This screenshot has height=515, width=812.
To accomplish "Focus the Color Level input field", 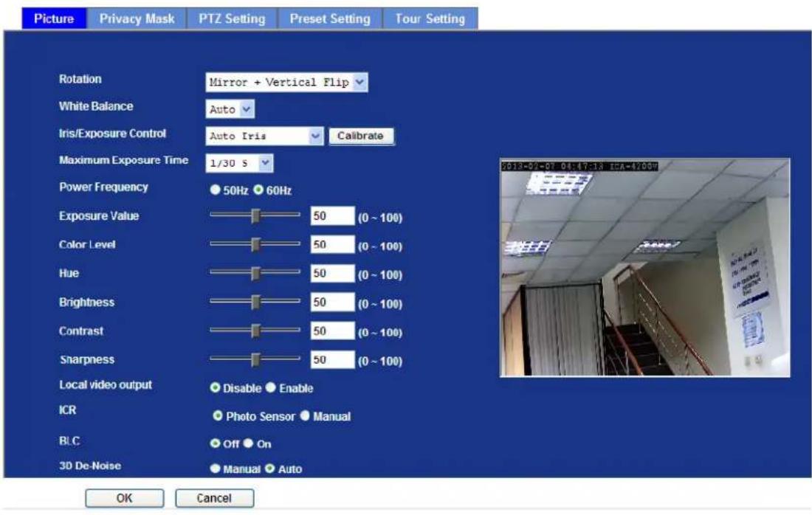I will click(x=332, y=244).
